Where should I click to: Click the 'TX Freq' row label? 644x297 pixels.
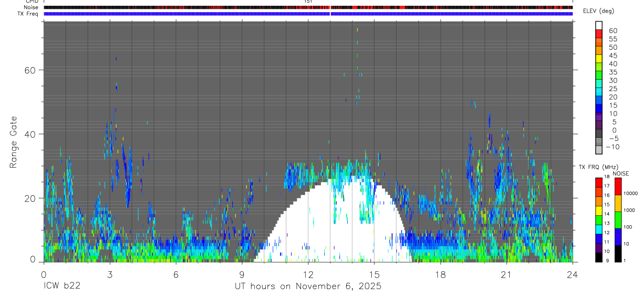click(28, 13)
